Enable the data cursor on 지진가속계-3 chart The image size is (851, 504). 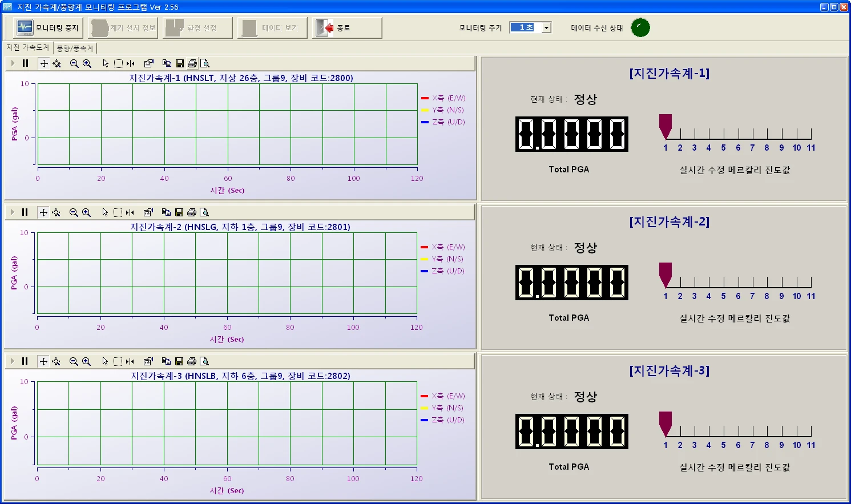coord(130,361)
